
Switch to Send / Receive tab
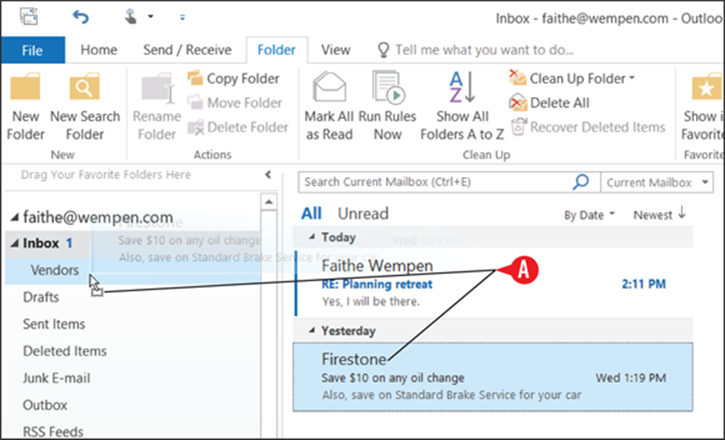(x=187, y=50)
